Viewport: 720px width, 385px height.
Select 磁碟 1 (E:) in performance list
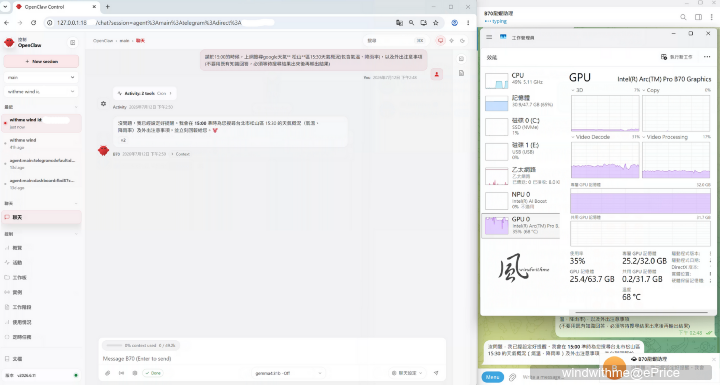tap(521, 151)
